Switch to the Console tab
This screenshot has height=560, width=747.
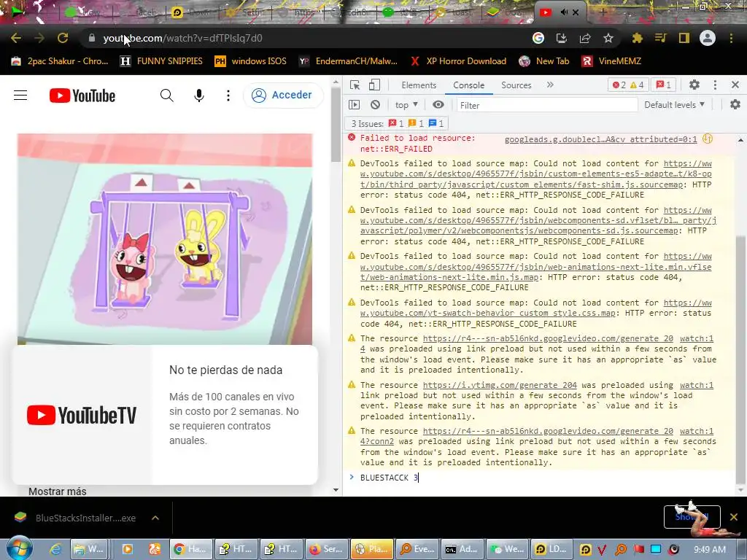click(x=469, y=85)
